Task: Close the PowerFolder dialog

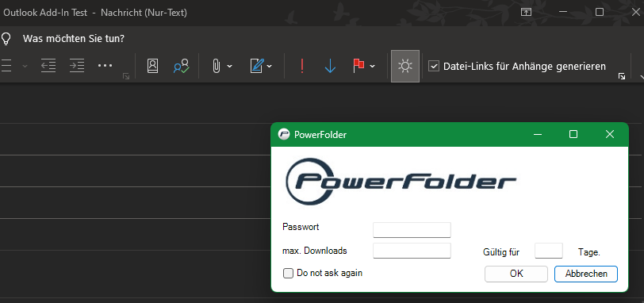Action: [x=610, y=134]
